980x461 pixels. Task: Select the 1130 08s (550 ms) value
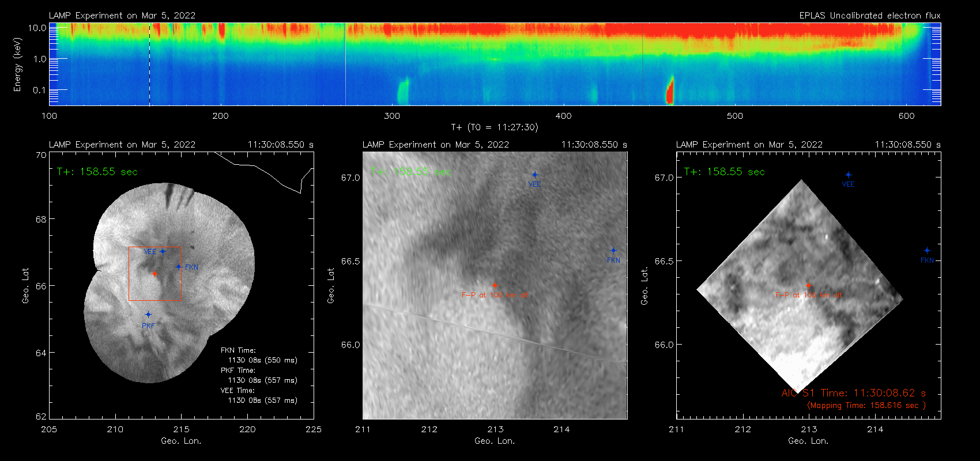point(262,360)
